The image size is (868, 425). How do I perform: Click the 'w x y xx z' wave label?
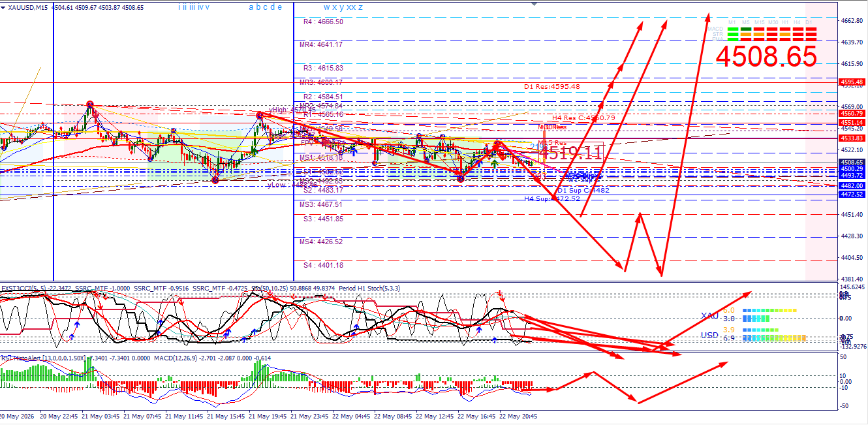click(343, 7)
